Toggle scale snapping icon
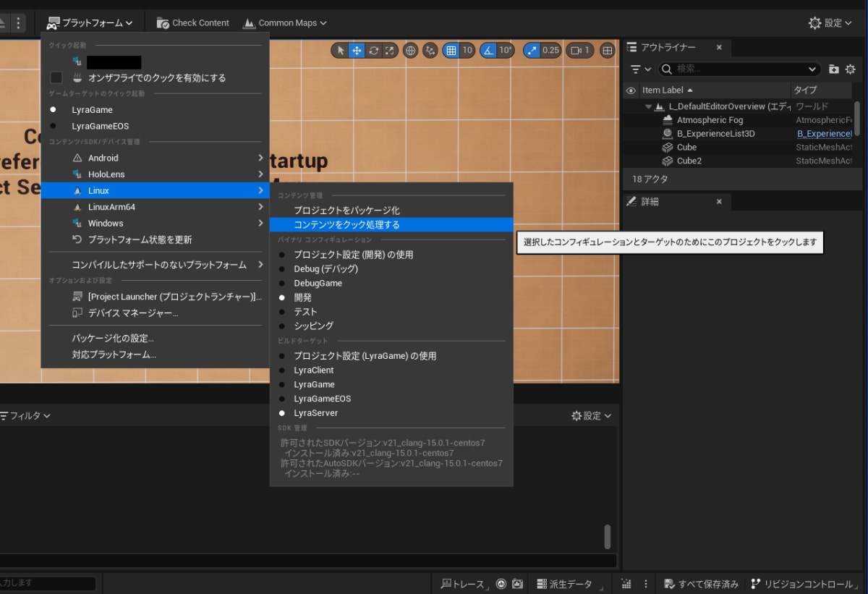 click(x=532, y=50)
